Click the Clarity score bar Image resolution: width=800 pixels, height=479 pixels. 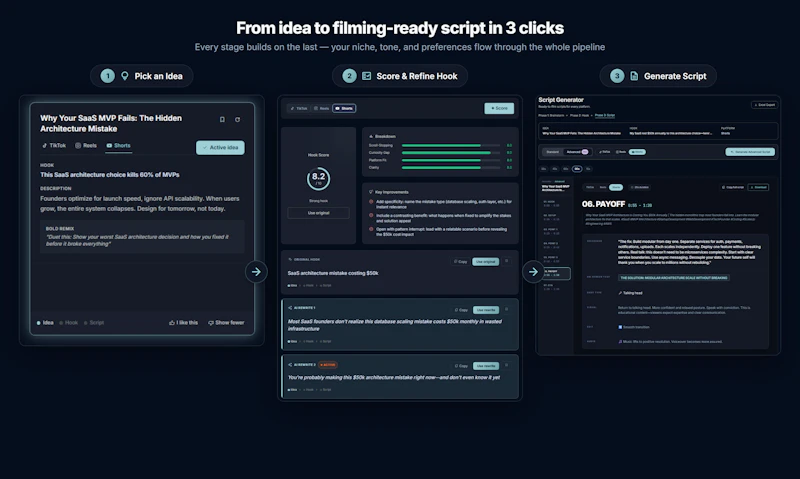pyautogui.click(x=451, y=167)
